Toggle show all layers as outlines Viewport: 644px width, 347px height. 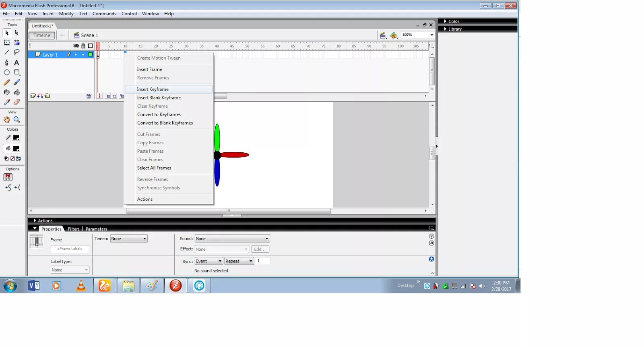[x=91, y=46]
